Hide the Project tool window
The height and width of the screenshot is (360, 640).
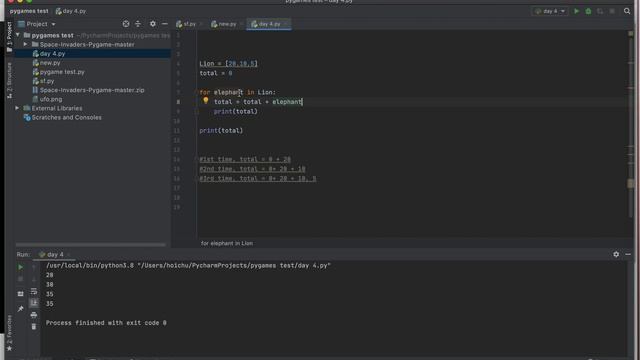164,24
